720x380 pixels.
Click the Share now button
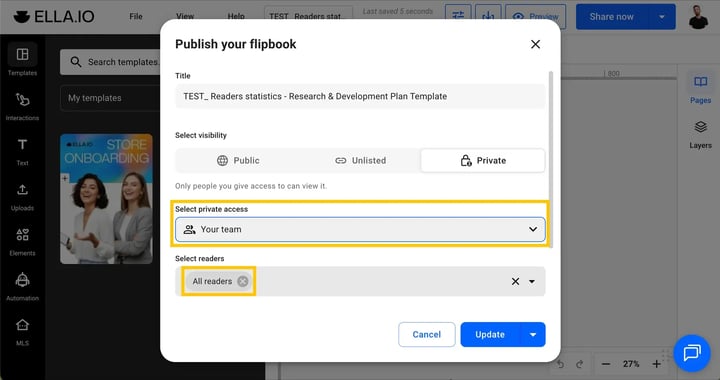tap(612, 17)
